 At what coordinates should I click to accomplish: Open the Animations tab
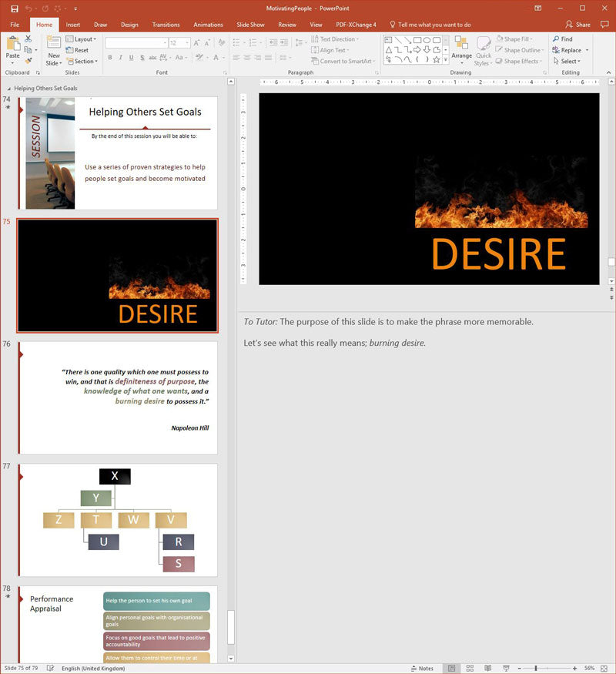(209, 25)
